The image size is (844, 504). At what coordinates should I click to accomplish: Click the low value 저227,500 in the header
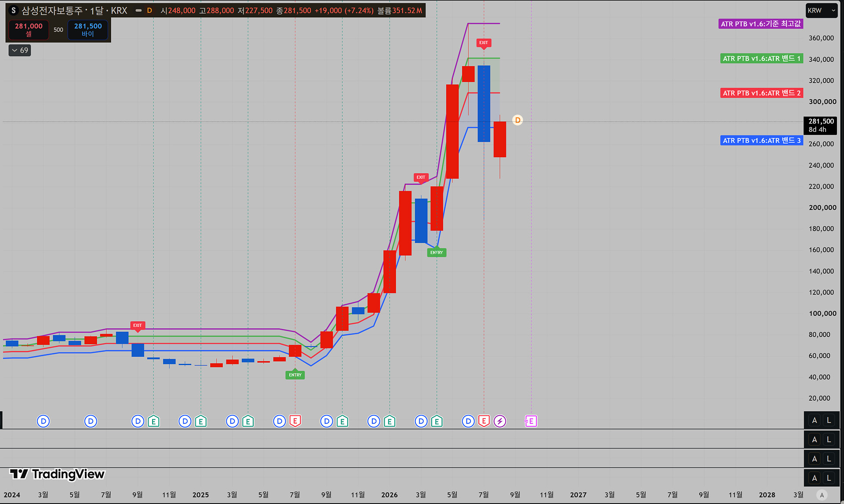coord(255,11)
